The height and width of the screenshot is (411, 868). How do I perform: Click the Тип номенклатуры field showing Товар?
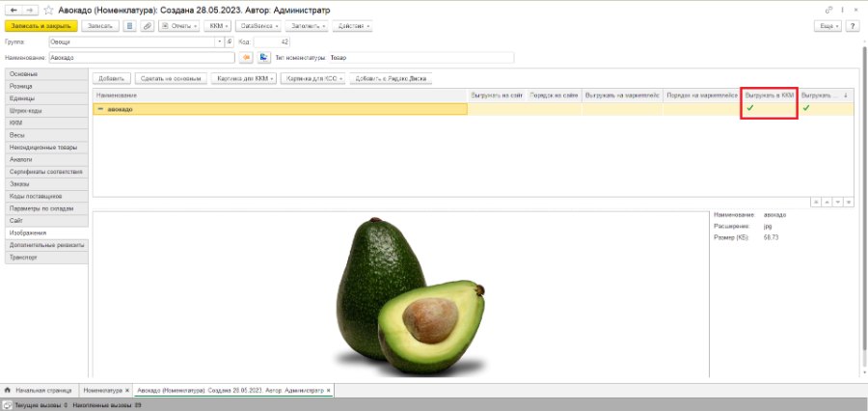coord(421,58)
